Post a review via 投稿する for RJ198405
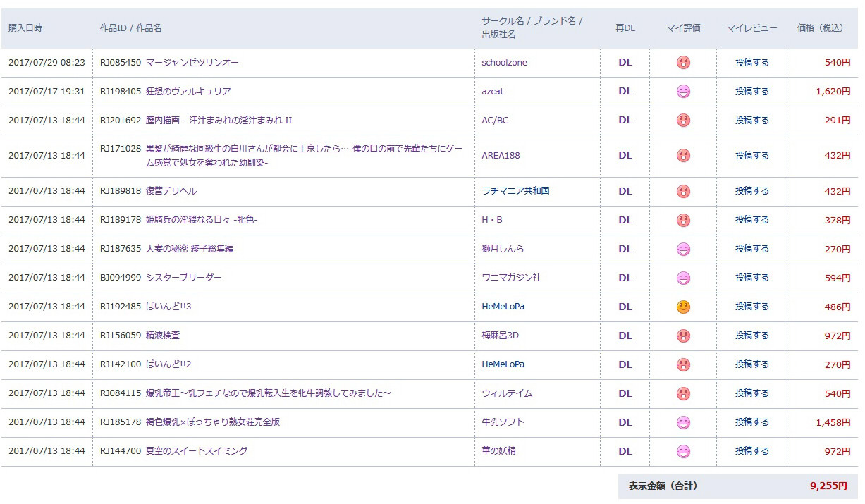The height and width of the screenshot is (504, 865). [x=752, y=91]
